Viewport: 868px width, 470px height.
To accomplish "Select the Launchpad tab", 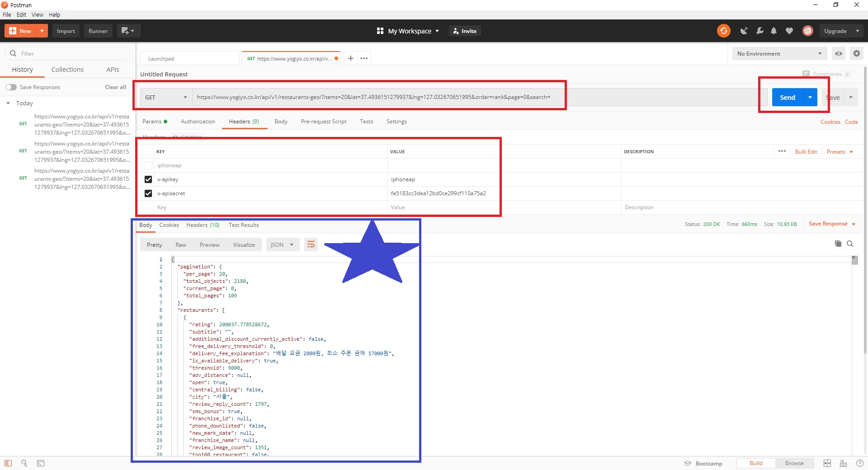I will tap(190, 58).
